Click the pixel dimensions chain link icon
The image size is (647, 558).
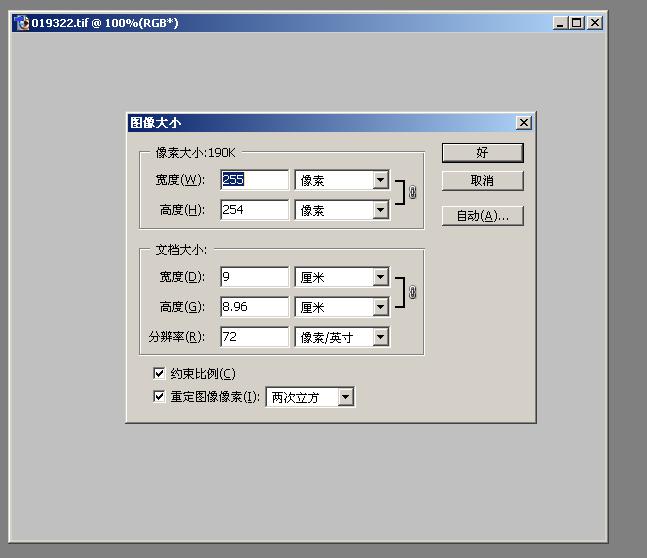click(x=412, y=192)
